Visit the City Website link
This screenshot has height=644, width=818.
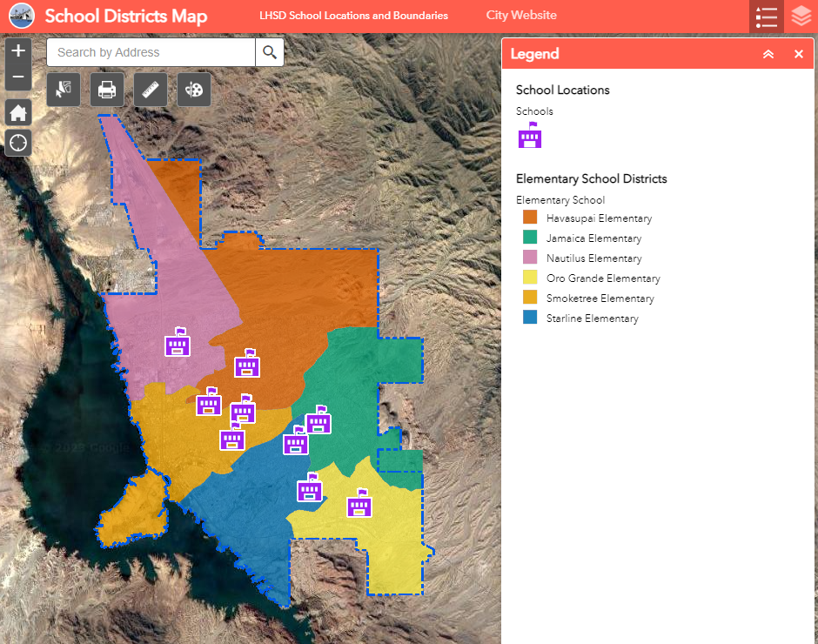point(520,15)
